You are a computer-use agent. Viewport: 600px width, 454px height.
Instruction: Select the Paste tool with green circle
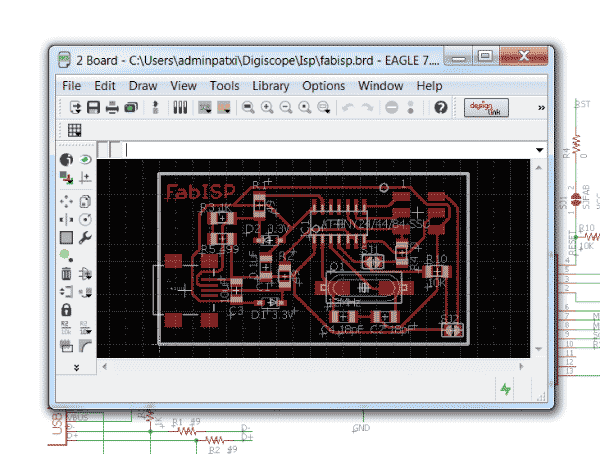pos(66,256)
